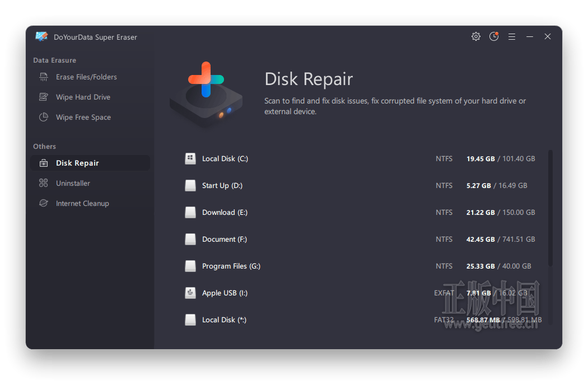Open the history clock icon with red dot

click(494, 36)
